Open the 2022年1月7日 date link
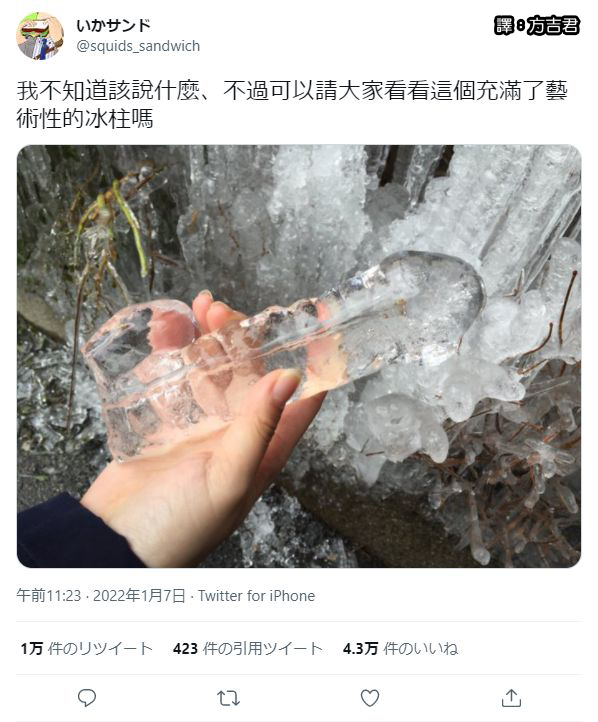 [x=139, y=596]
